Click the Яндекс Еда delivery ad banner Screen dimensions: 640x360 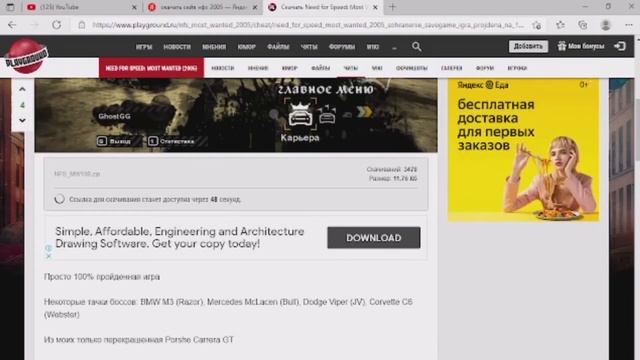click(523, 150)
